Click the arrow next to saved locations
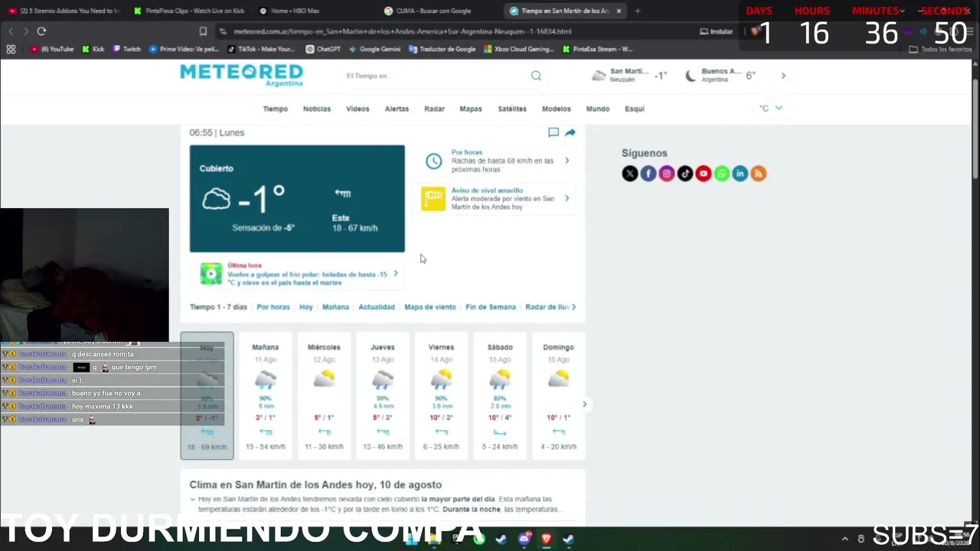The image size is (980, 551). pos(783,76)
